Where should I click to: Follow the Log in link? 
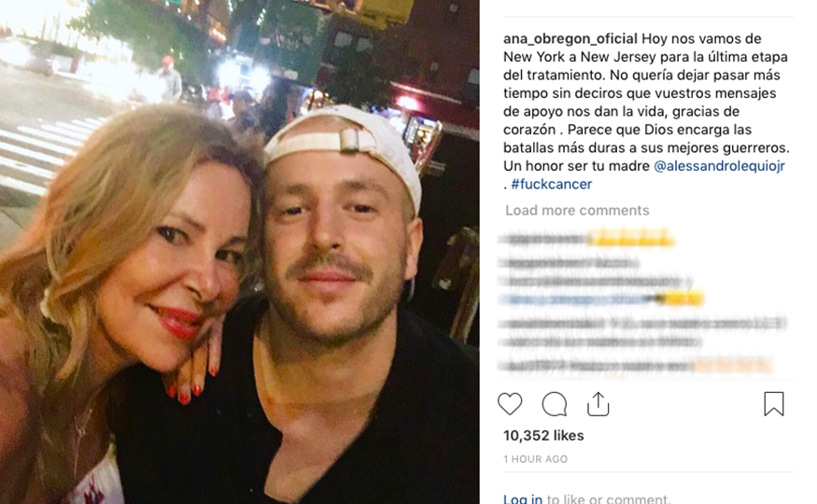click(x=523, y=498)
